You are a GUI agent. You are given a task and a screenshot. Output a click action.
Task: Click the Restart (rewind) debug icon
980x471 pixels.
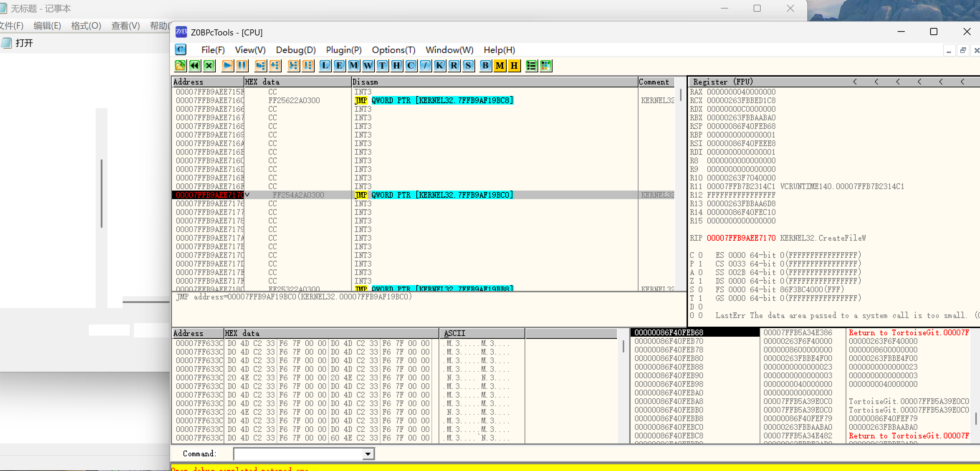195,66
